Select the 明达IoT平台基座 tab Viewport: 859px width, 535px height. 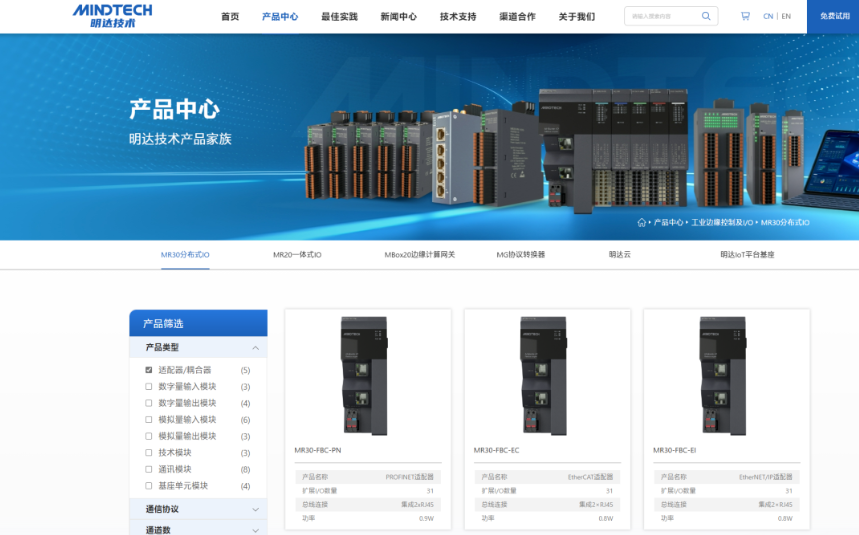click(747, 255)
